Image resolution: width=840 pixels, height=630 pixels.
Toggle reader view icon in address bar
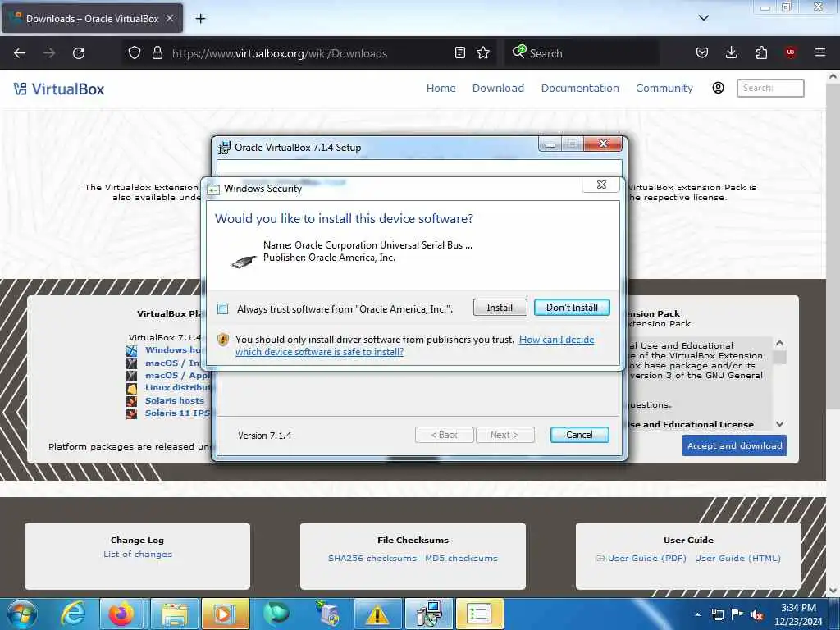pos(459,52)
